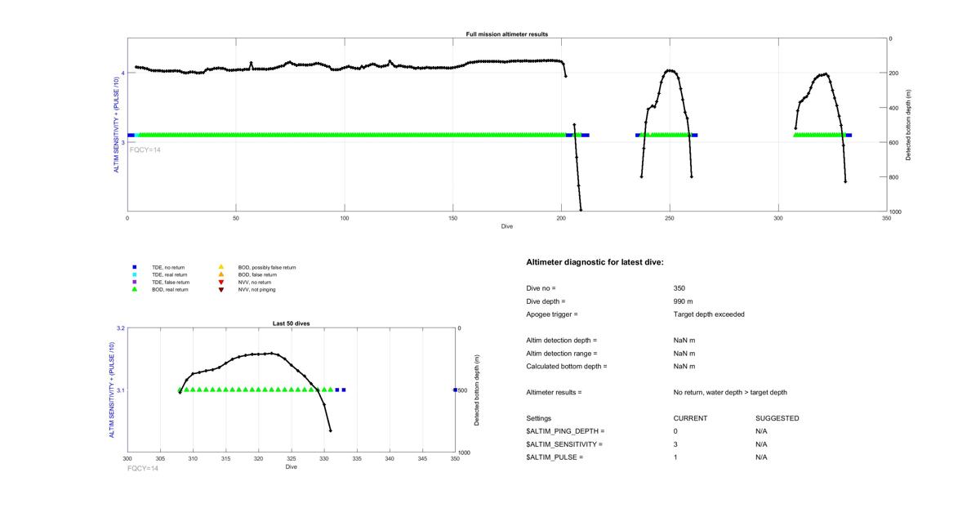Click the orange triangle BOD false return legend marker
Image resolution: width=980 pixels, height=508 pixels.
coord(220,274)
